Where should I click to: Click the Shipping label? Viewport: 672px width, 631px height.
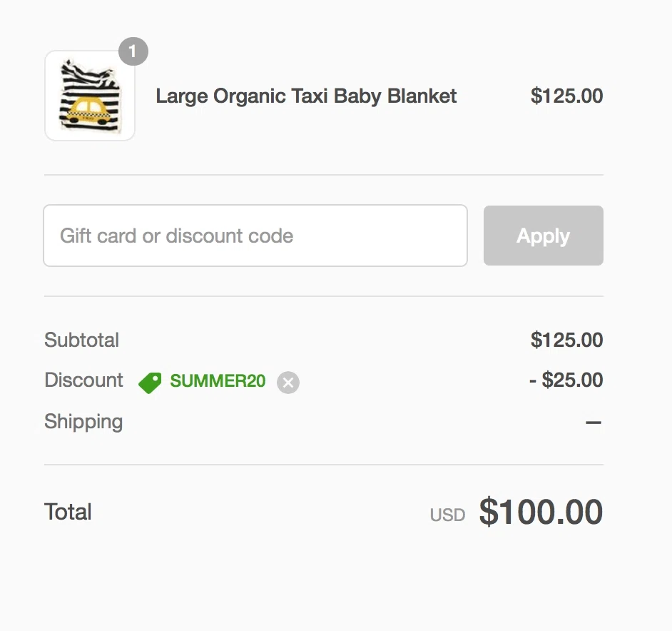click(x=83, y=422)
